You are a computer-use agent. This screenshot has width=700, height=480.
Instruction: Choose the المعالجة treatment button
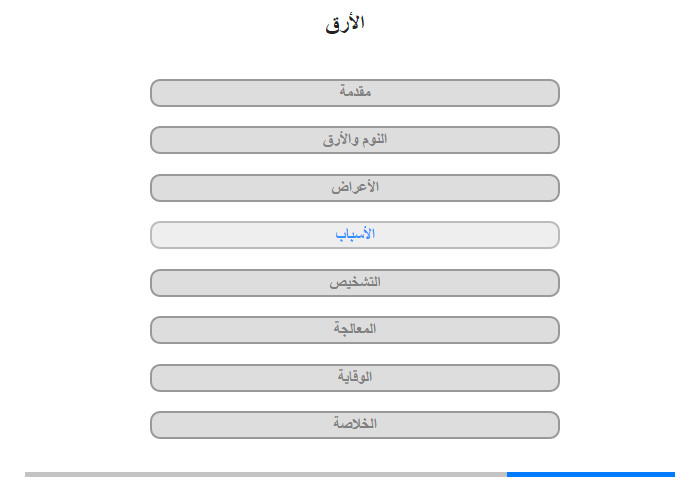(x=355, y=330)
